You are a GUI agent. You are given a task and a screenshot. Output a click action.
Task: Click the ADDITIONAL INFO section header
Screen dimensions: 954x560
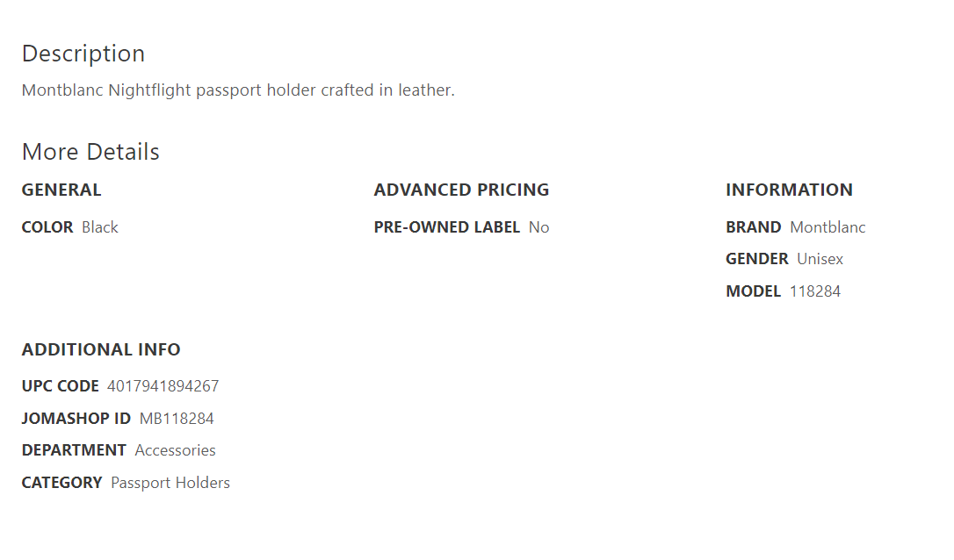coord(101,349)
